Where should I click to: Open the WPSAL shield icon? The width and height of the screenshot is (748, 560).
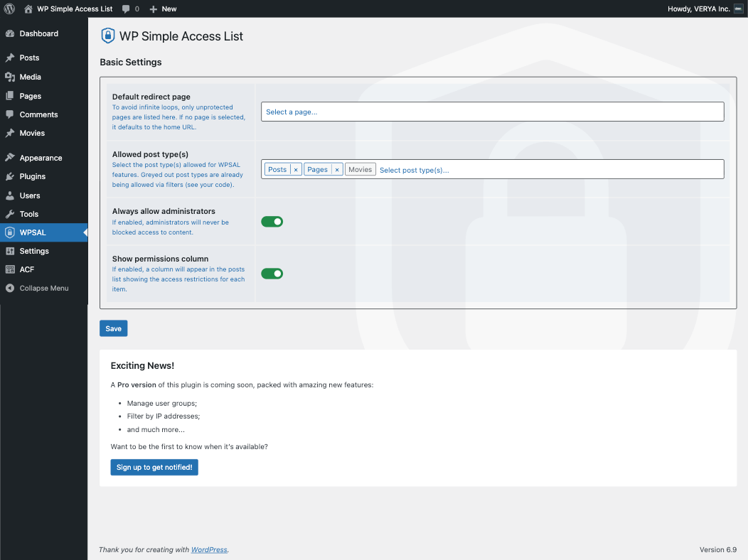(x=11, y=232)
